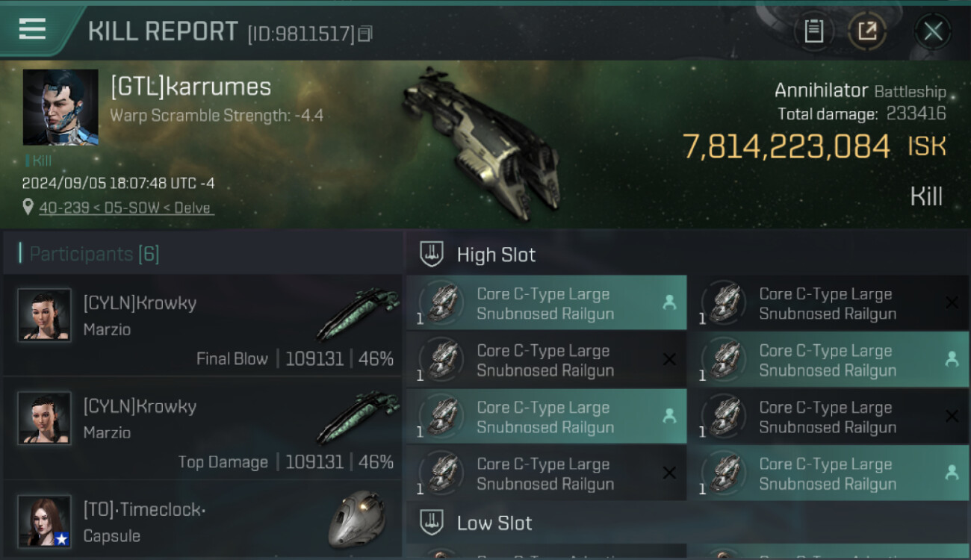Click the top-right destroyed railgun X marker

tap(952, 302)
